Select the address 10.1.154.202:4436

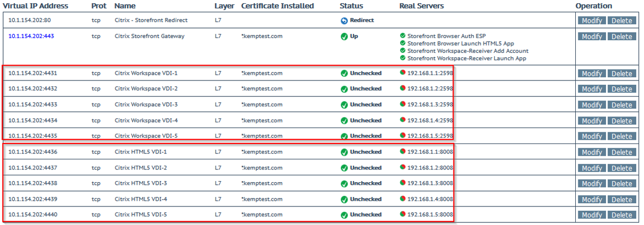click(x=33, y=152)
